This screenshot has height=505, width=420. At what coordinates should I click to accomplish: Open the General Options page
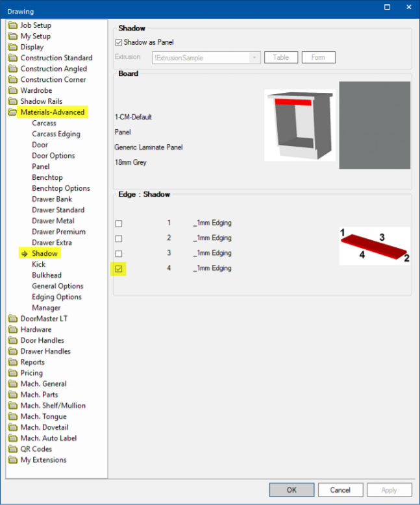click(x=58, y=286)
